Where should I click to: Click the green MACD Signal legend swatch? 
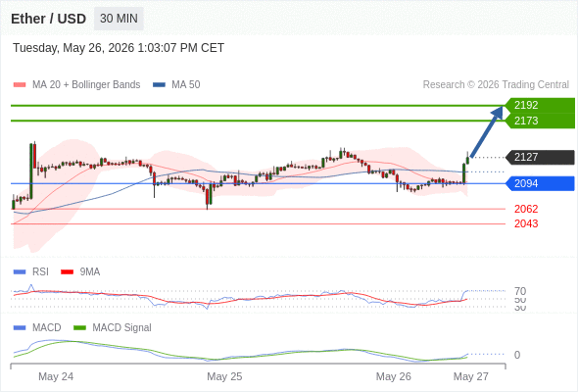pyautogui.click(x=79, y=328)
